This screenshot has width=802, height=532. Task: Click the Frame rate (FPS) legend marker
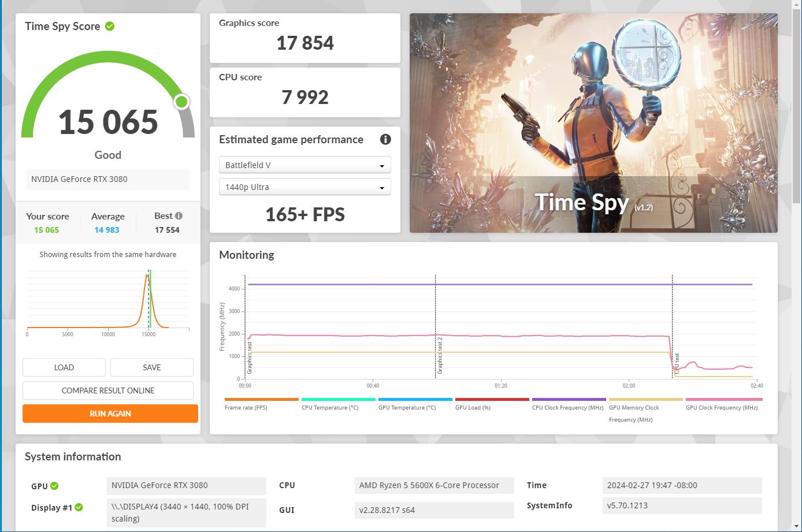click(x=261, y=399)
